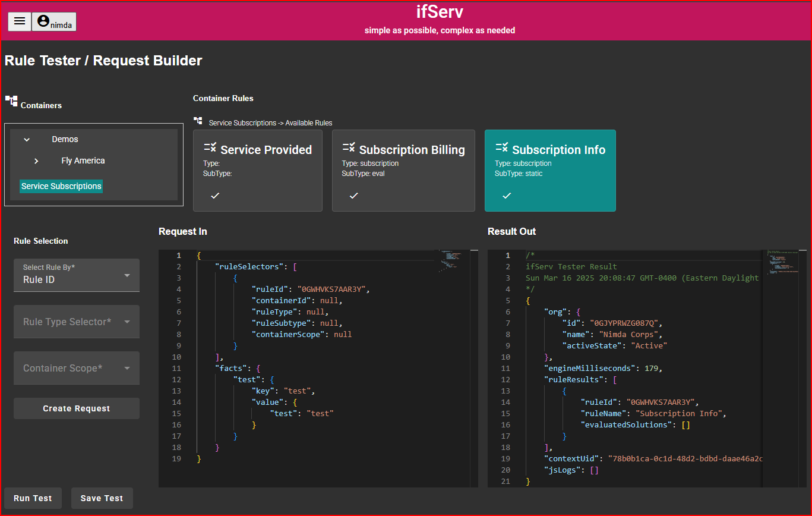This screenshot has height=516, width=812.
Task: Click the Save Test button
Action: [102, 498]
